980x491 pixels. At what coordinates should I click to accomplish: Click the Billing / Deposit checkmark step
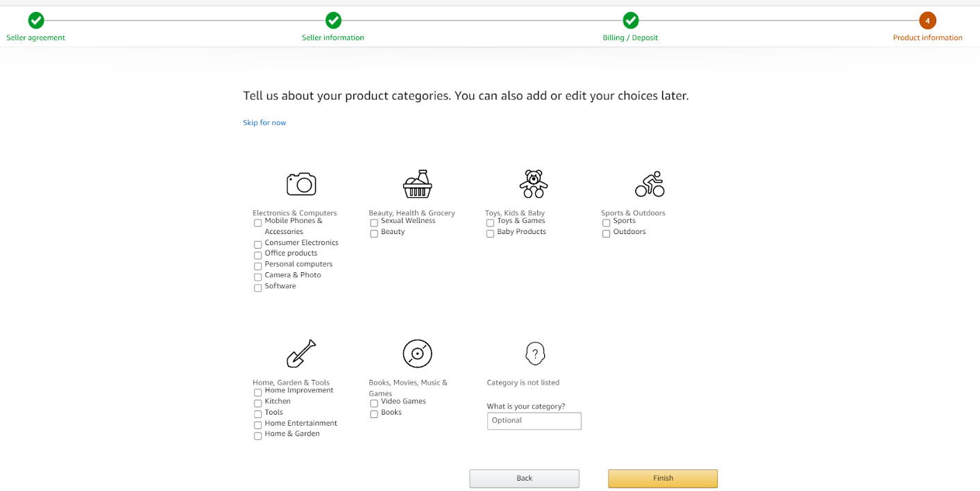630,21
